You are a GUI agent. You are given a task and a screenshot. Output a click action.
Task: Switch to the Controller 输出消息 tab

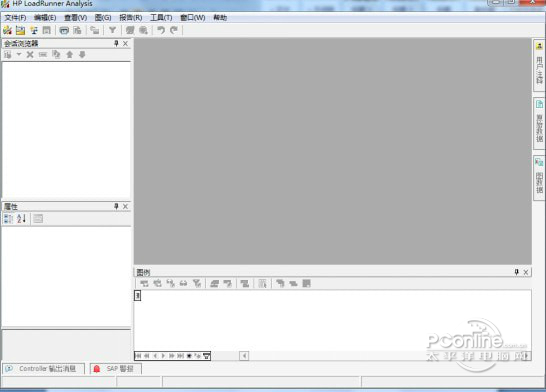(x=44, y=368)
